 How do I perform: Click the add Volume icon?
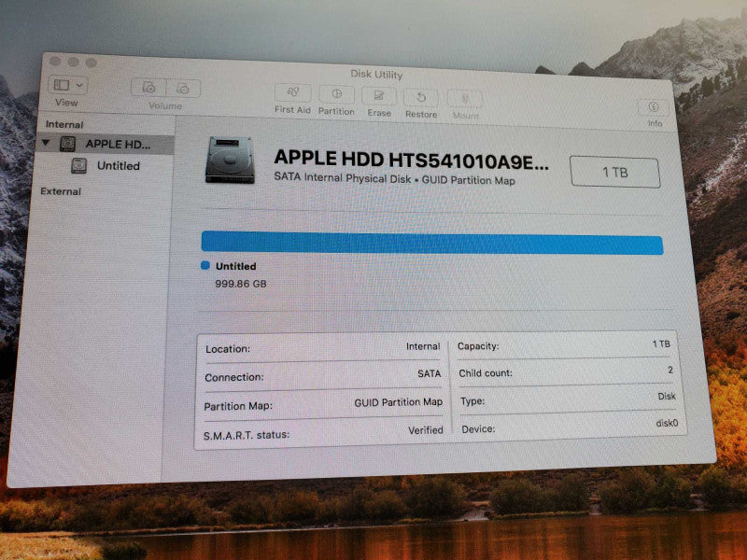coord(148,88)
